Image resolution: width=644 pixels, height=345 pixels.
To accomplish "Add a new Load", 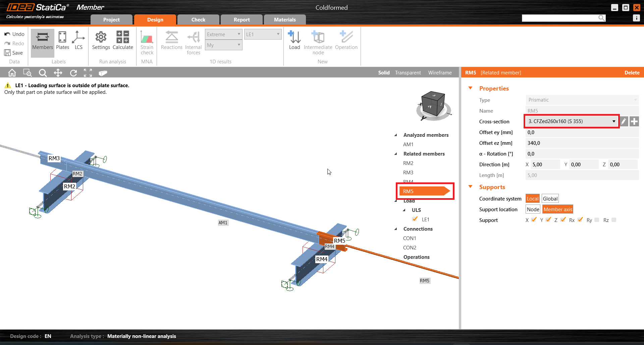I will (x=294, y=40).
